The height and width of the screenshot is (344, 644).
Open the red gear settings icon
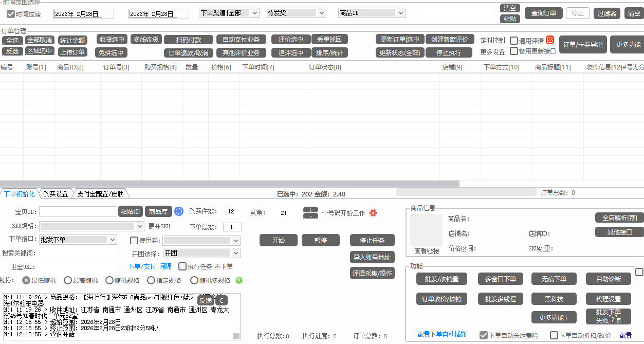click(x=373, y=213)
